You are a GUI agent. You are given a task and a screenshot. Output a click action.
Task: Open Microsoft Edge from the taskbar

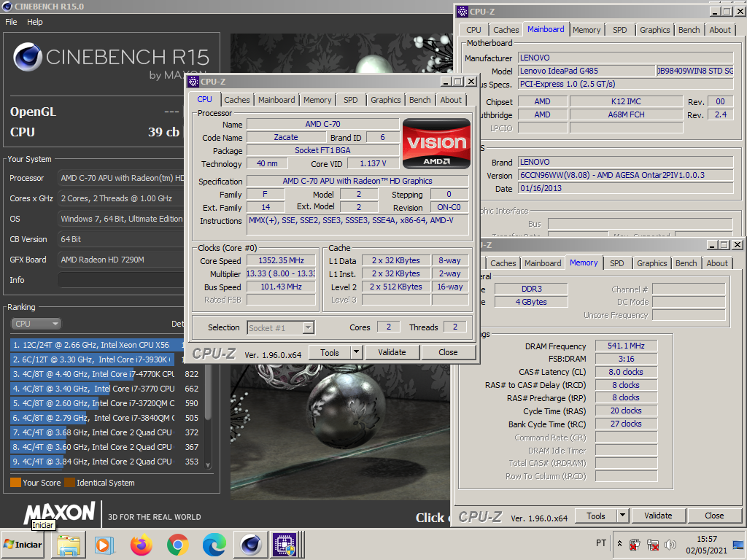tap(214, 544)
